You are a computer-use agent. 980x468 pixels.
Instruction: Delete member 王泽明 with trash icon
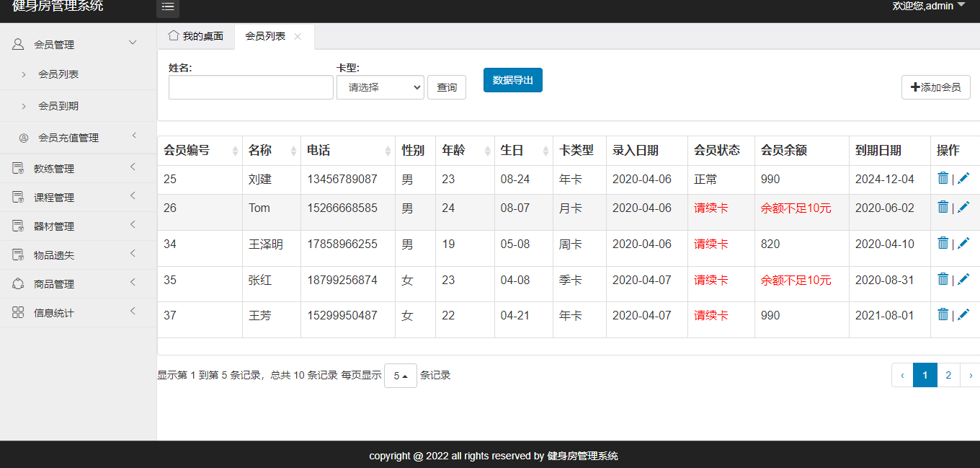pyautogui.click(x=943, y=243)
